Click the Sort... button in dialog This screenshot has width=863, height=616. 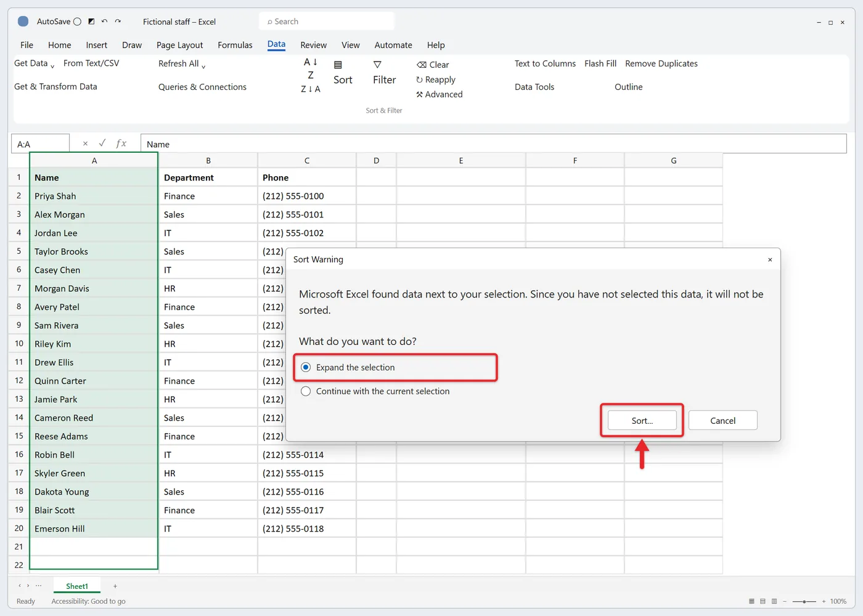pos(642,421)
